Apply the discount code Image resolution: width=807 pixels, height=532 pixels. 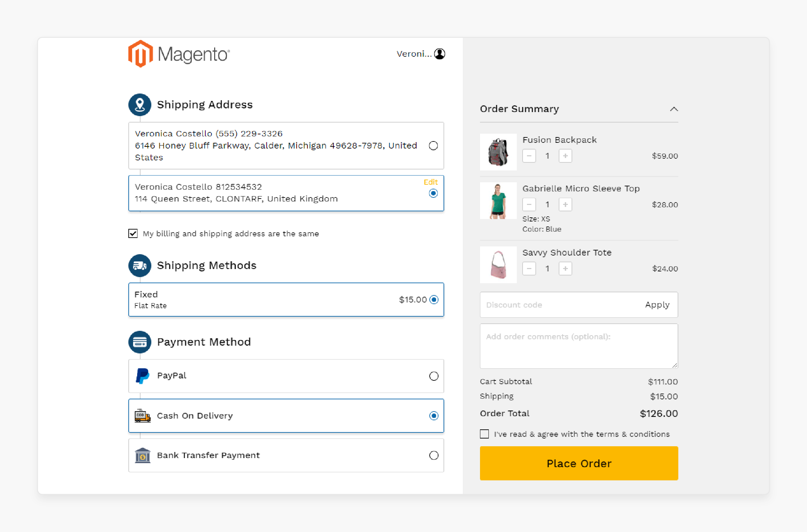657,305
